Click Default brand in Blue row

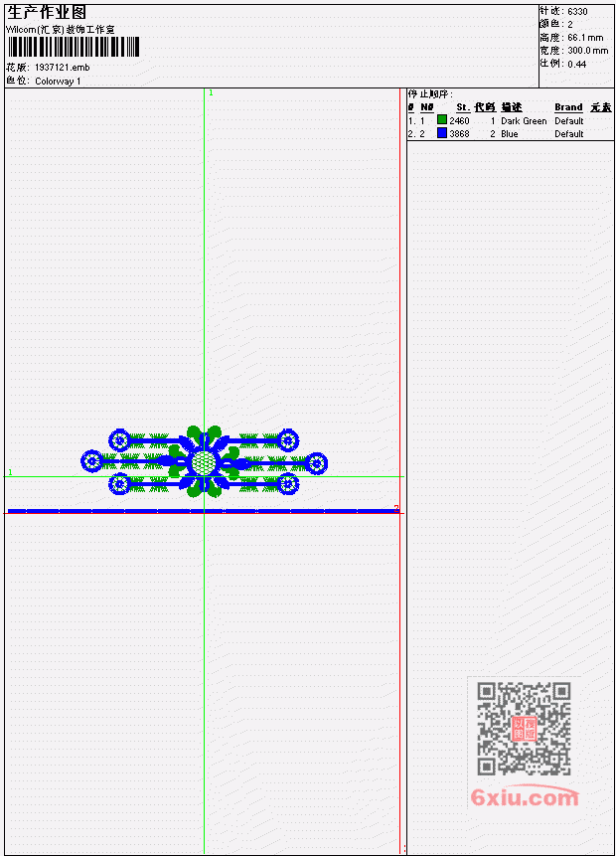(x=569, y=134)
